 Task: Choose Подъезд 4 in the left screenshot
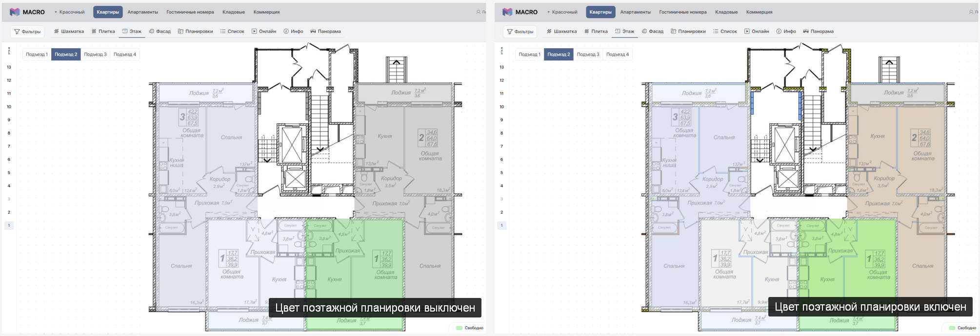pos(125,54)
